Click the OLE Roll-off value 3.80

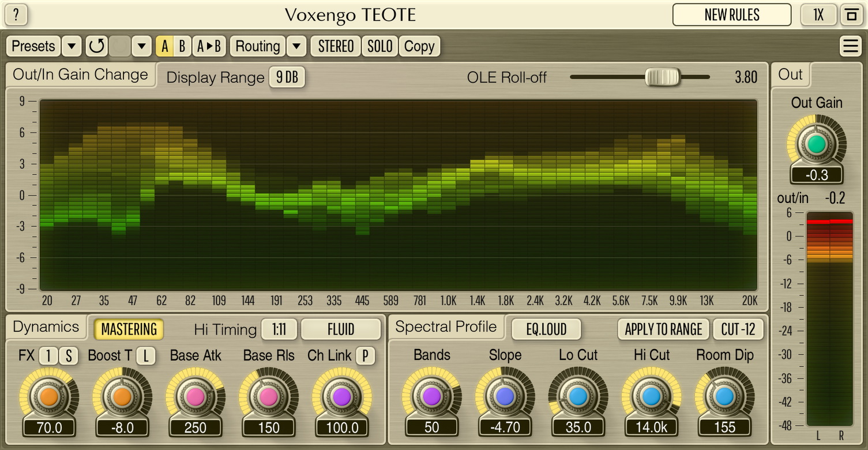[746, 77]
